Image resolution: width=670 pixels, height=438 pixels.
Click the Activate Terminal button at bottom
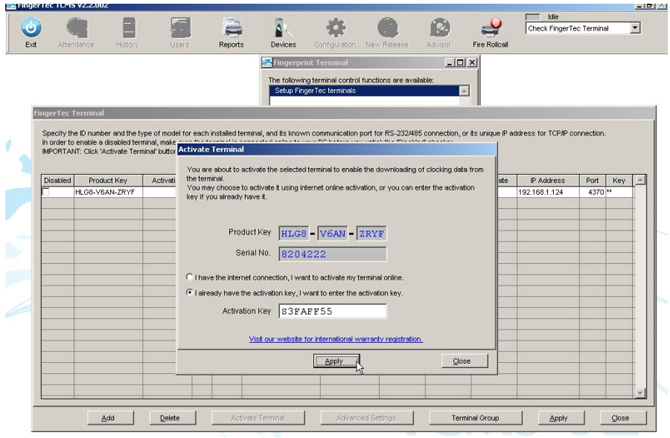[258, 417]
